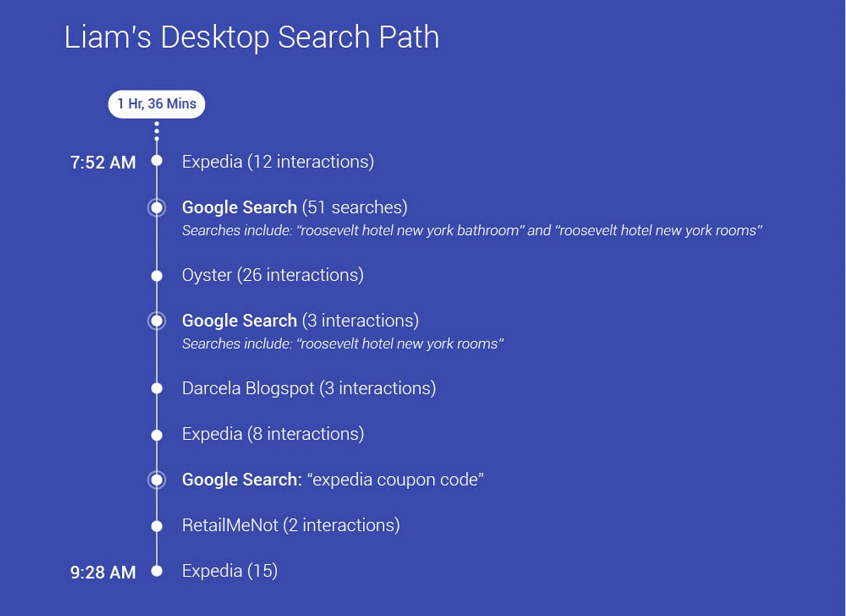
Task: Select the final timeline dot beside 'Expedia (15)'
Action: coord(157,571)
